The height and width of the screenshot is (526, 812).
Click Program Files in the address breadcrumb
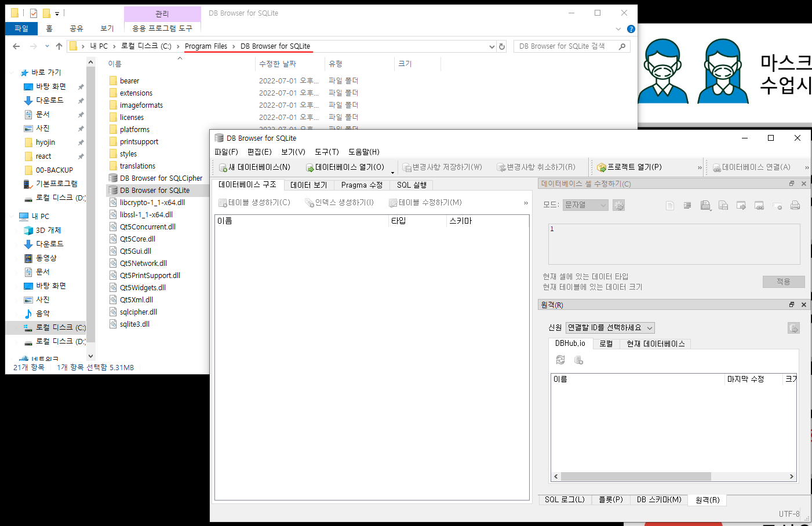[206, 46]
